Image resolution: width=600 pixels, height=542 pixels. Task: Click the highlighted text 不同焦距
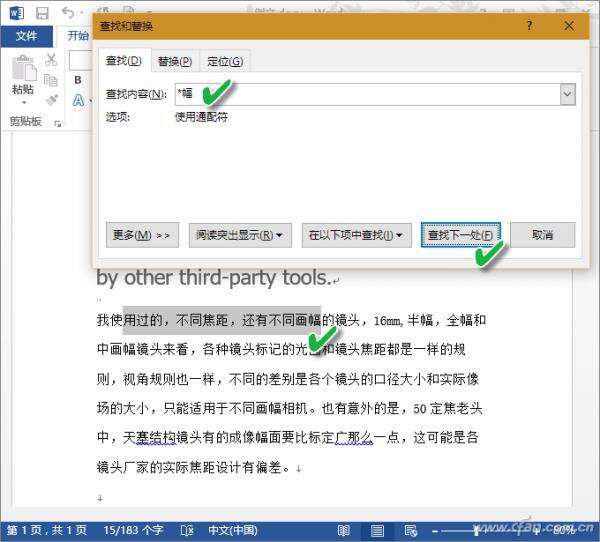pos(202,320)
